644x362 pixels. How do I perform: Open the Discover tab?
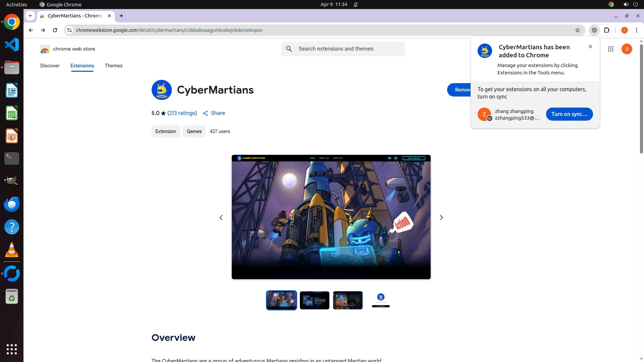(x=50, y=66)
